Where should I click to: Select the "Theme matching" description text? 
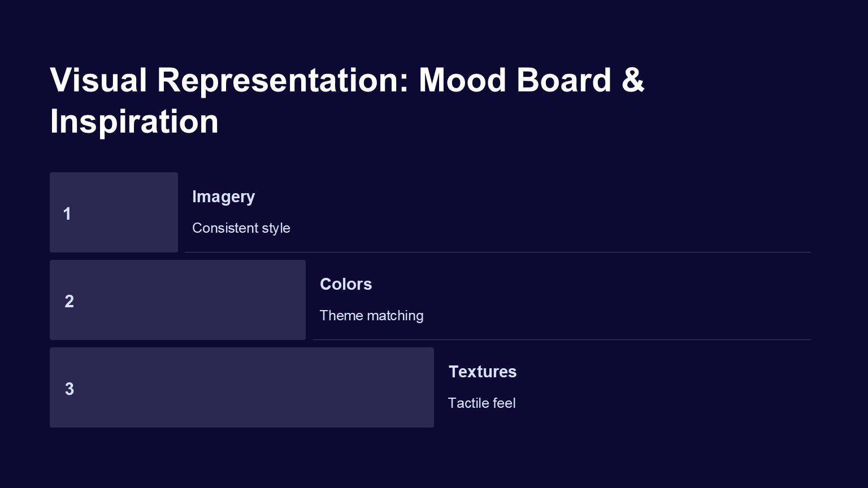tap(371, 316)
